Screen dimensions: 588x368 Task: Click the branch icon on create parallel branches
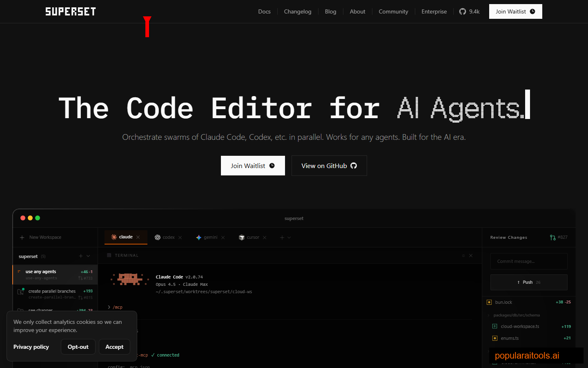(20, 291)
